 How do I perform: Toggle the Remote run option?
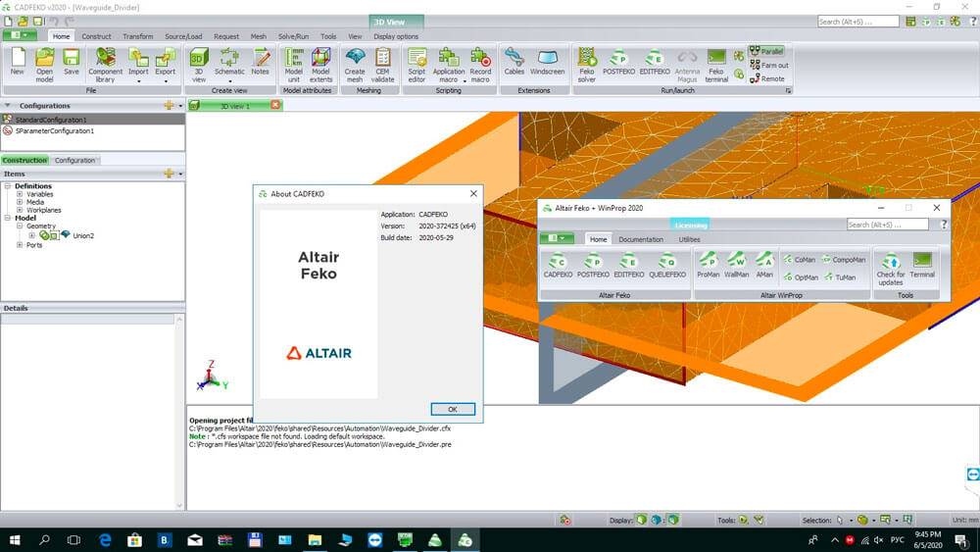766,78
